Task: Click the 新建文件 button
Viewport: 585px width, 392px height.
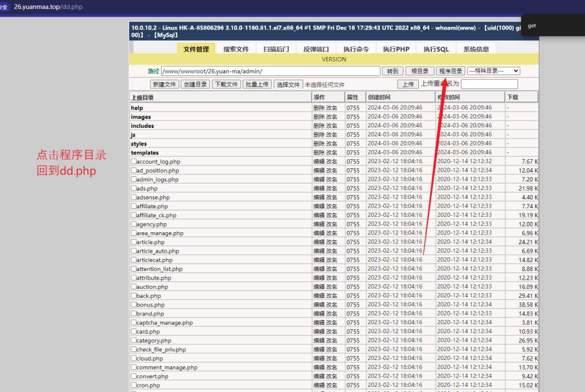Action: (165, 84)
